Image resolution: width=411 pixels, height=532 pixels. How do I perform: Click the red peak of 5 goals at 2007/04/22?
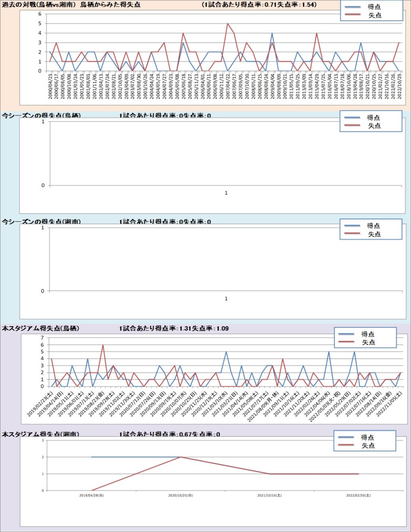point(228,24)
